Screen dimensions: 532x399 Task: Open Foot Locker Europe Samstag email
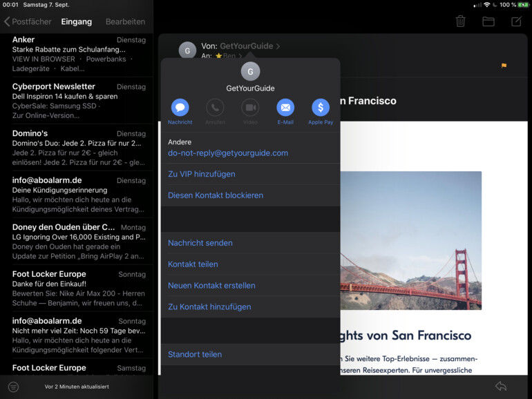coord(77,367)
